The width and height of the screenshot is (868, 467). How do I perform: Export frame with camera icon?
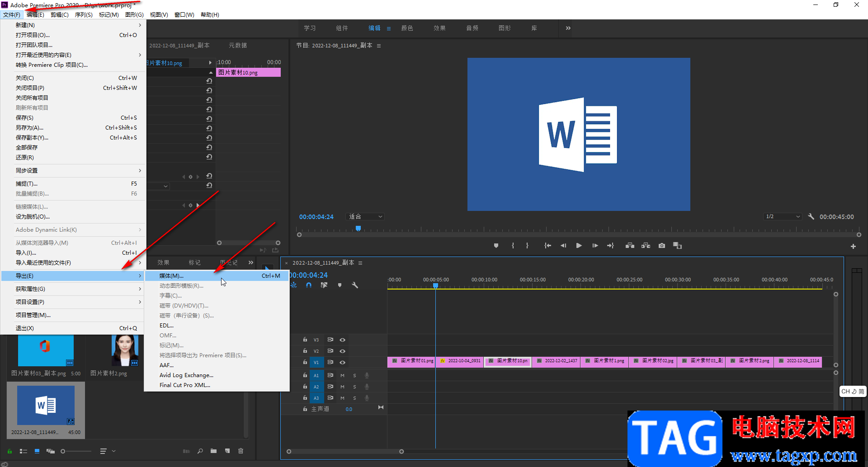(662, 246)
